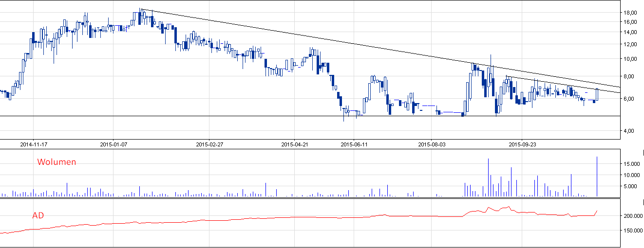The width and height of the screenshot is (644, 248).
Task: Click the red AD indicator label
Action: click(x=38, y=215)
